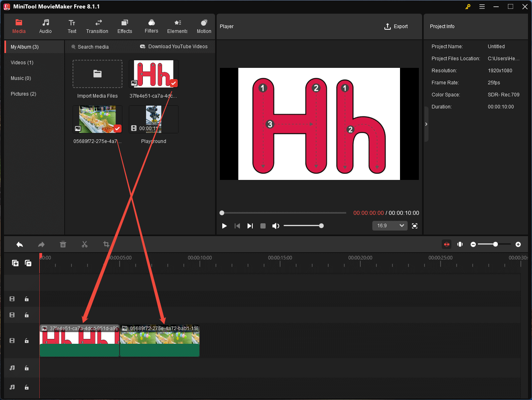Viewport: 532px width, 400px height.
Task: Open the 16:9 aspect ratio dropdown
Action: click(390, 226)
